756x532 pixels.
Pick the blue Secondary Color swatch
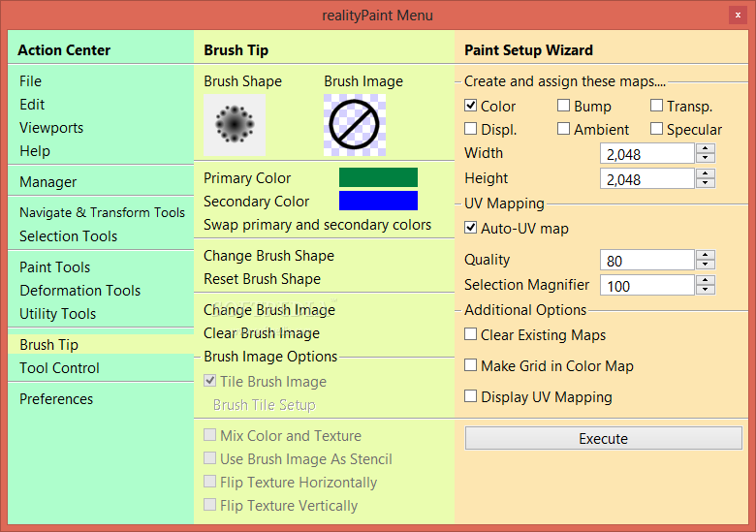(378, 201)
